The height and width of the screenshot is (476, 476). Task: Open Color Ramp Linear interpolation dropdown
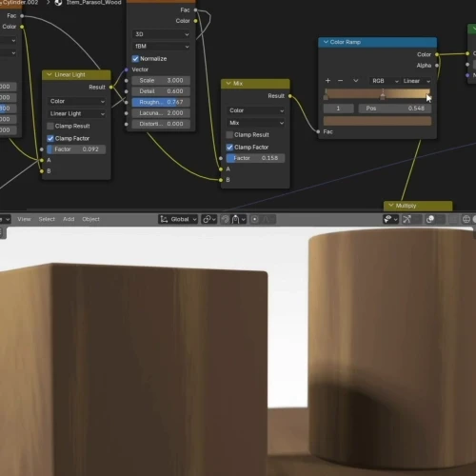pyautogui.click(x=416, y=81)
